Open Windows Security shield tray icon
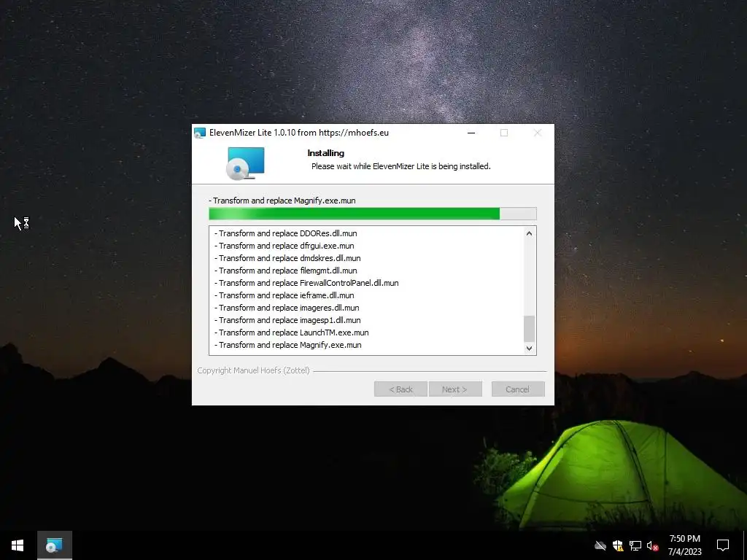Image resolution: width=747 pixels, height=560 pixels. click(x=618, y=545)
